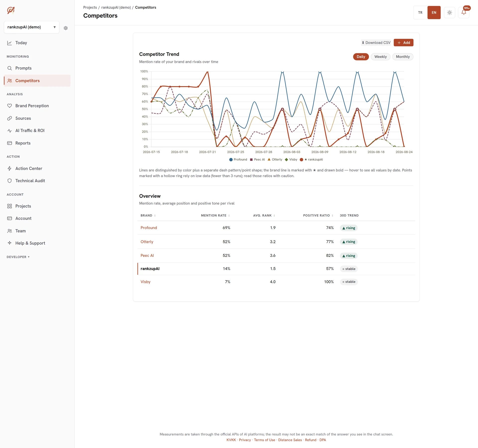Viewport: 478px width, 448px height.
Task: Sort table by Positive Ratio column
Action: 318,216
